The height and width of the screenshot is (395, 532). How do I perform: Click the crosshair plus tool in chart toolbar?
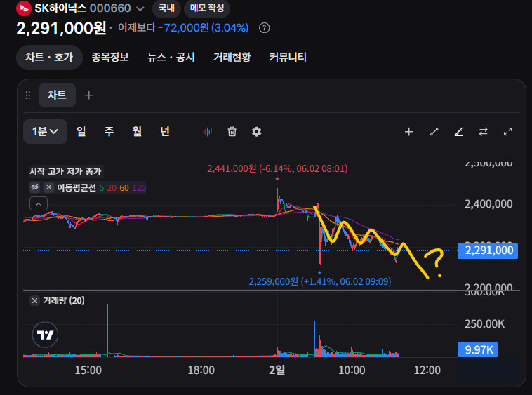(409, 132)
